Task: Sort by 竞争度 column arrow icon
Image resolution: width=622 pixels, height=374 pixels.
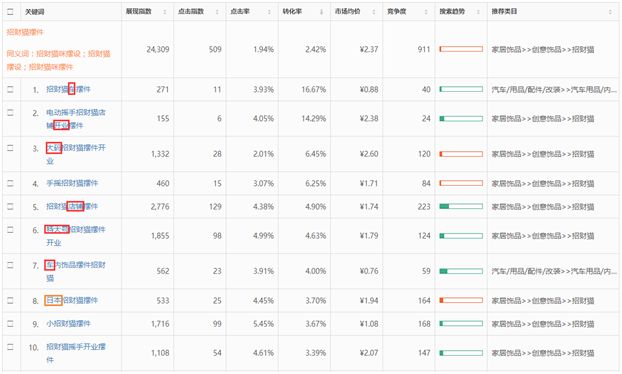Action: point(426,12)
